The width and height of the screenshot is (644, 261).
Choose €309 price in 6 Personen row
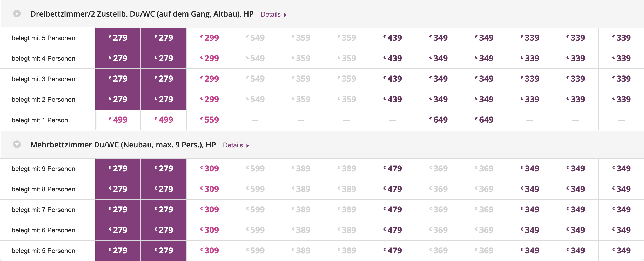pyautogui.click(x=210, y=230)
